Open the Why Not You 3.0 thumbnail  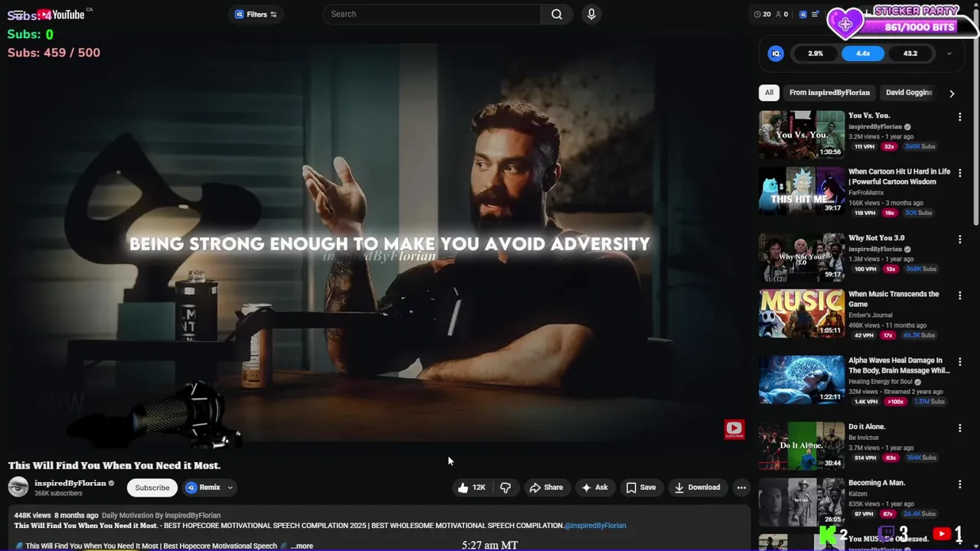pyautogui.click(x=802, y=257)
